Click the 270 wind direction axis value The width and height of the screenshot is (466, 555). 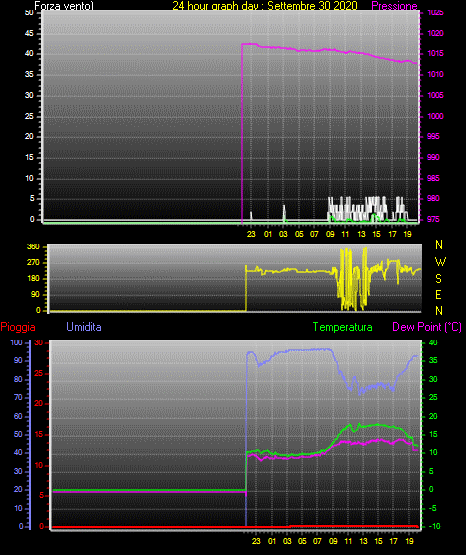(34, 263)
